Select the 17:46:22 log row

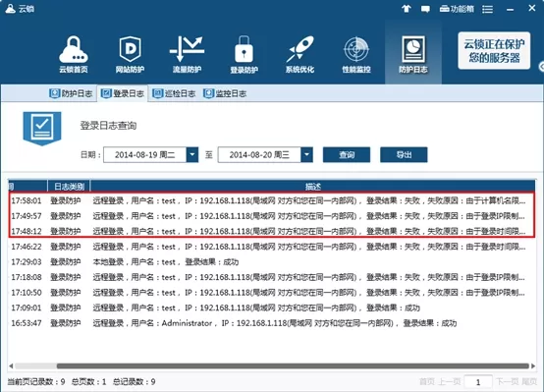[x=272, y=247]
